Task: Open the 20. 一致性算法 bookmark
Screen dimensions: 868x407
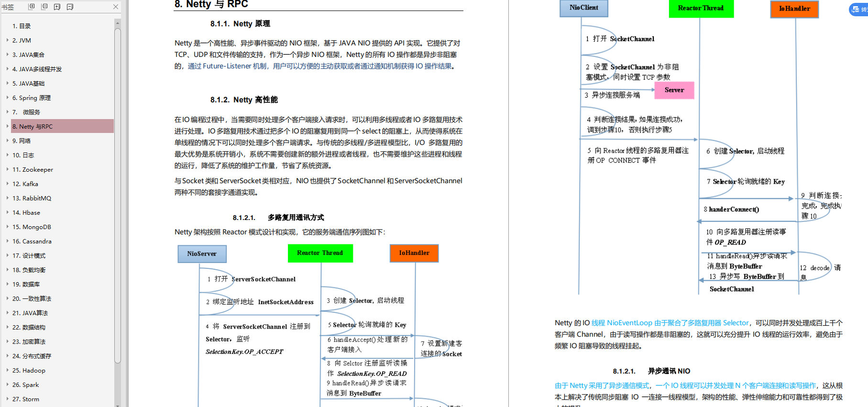Action: coord(32,298)
